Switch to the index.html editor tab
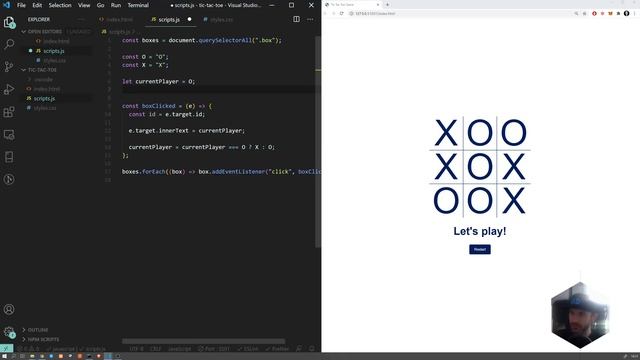This screenshot has width=640, height=360. 116,19
